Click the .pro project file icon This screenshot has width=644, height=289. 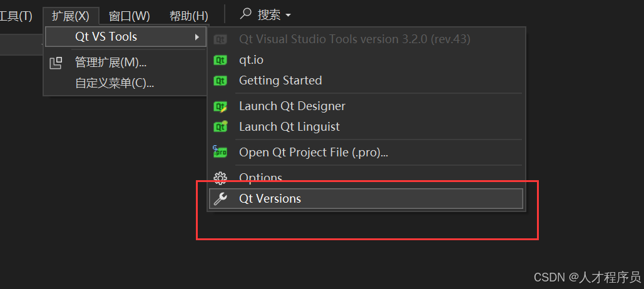click(220, 152)
